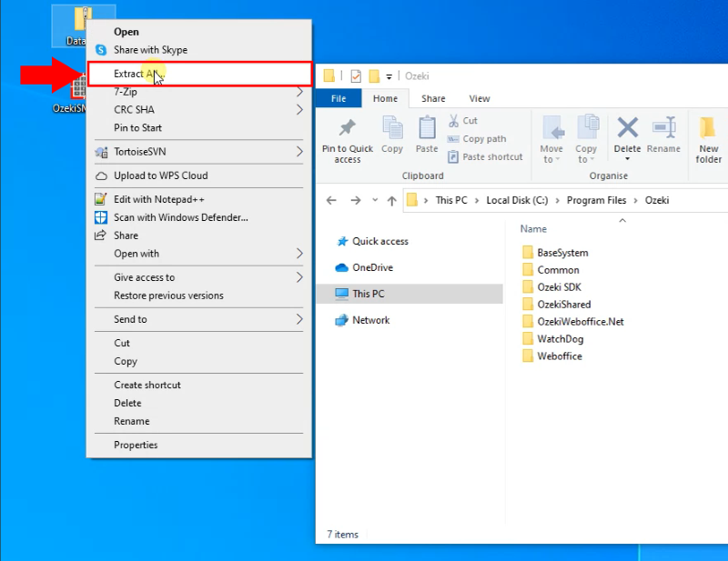Choose Properties in the context menu
This screenshot has height=561, width=728.
click(x=199, y=445)
